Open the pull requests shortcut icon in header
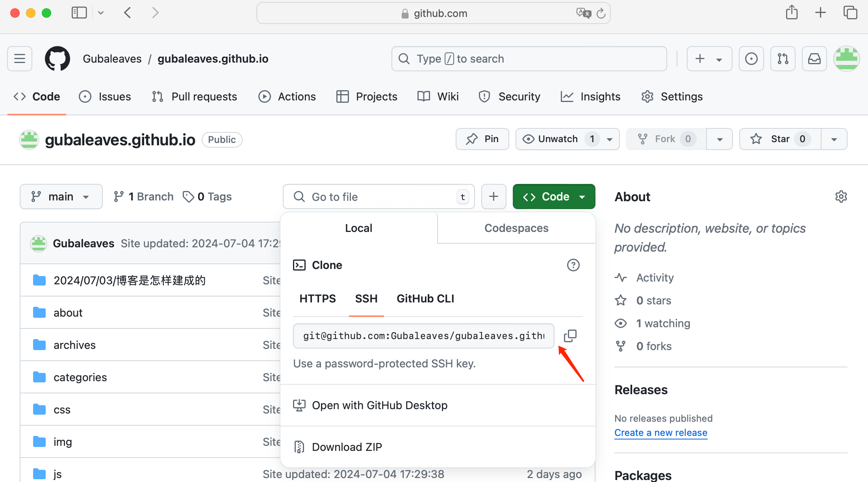The width and height of the screenshot is (868, 482). tap(783, 59)
